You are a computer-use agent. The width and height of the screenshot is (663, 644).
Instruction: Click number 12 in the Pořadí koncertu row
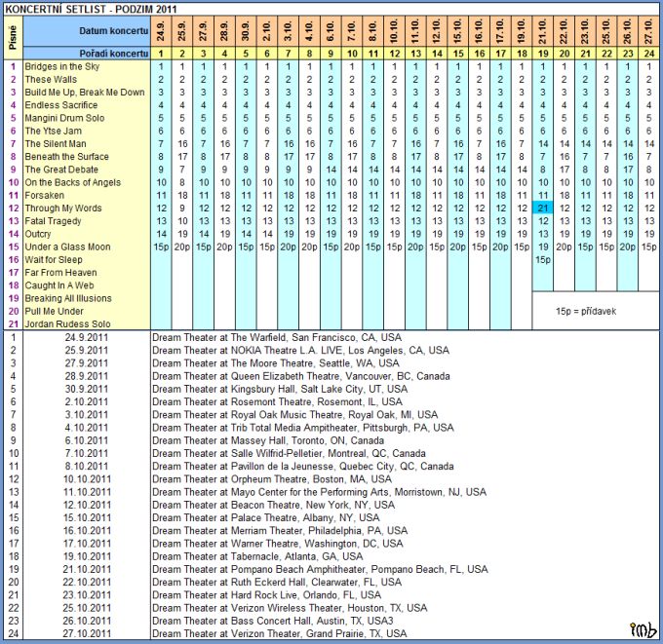[394, 53]
